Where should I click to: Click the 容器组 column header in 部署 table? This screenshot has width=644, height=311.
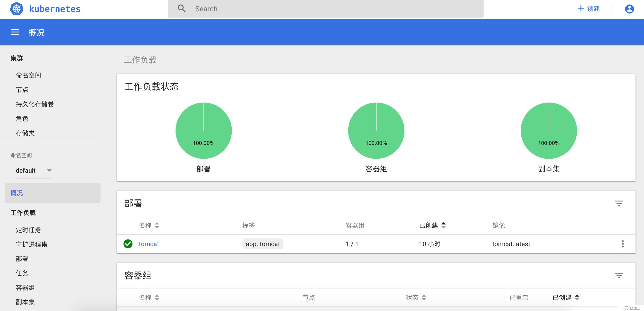[355, 225]
